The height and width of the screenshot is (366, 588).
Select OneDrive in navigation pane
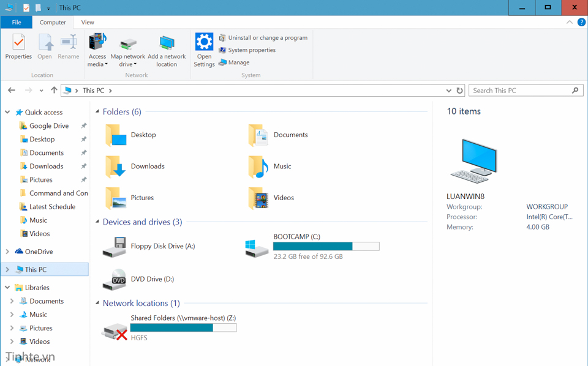point(39,252)
